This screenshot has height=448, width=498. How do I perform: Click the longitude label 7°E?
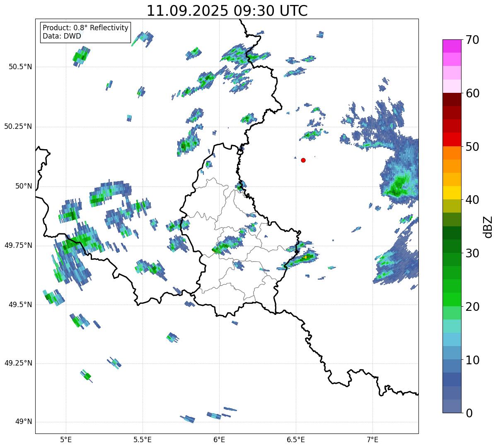pos(372,439)
